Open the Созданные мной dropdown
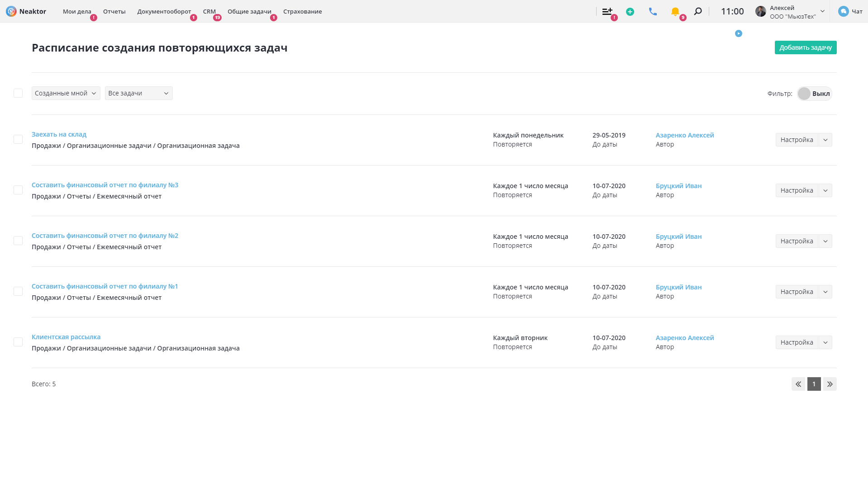Image resolution: width=868 pixels, height=488 pixels. tap(66, 93)
